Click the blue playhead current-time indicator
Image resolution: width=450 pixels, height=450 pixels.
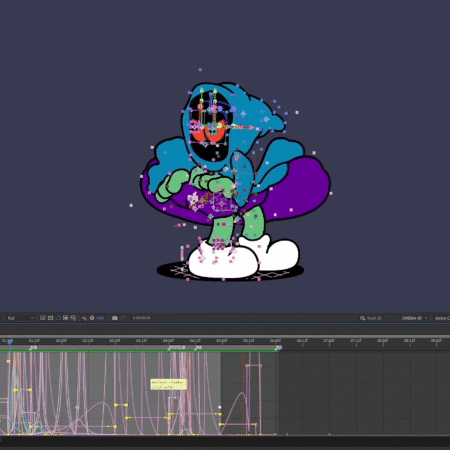pyautogui.click(x=10, y=341)
